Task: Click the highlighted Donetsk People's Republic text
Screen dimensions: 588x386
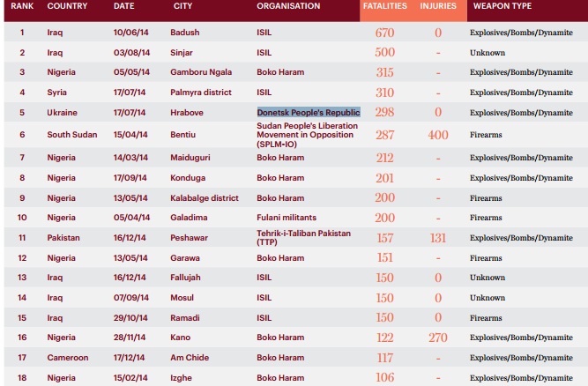Action: (309, 113)
